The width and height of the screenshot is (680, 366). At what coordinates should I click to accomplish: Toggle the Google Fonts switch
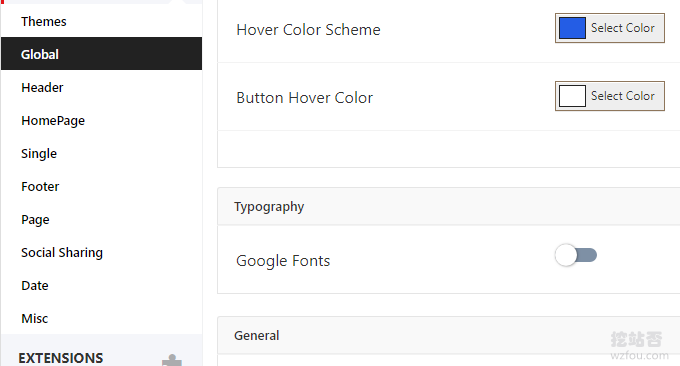click(x=576, y=255)
